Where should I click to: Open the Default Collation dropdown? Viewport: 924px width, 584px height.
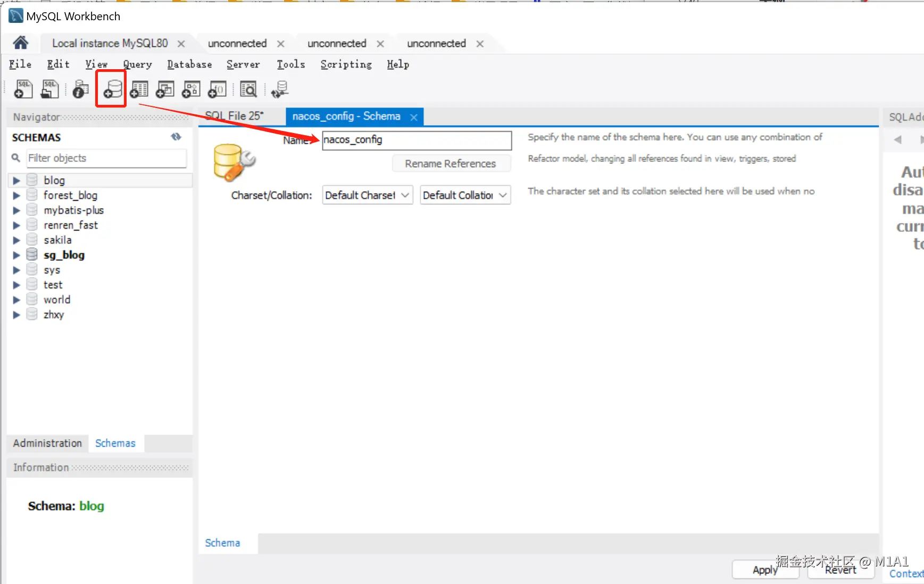click(465, 195)
